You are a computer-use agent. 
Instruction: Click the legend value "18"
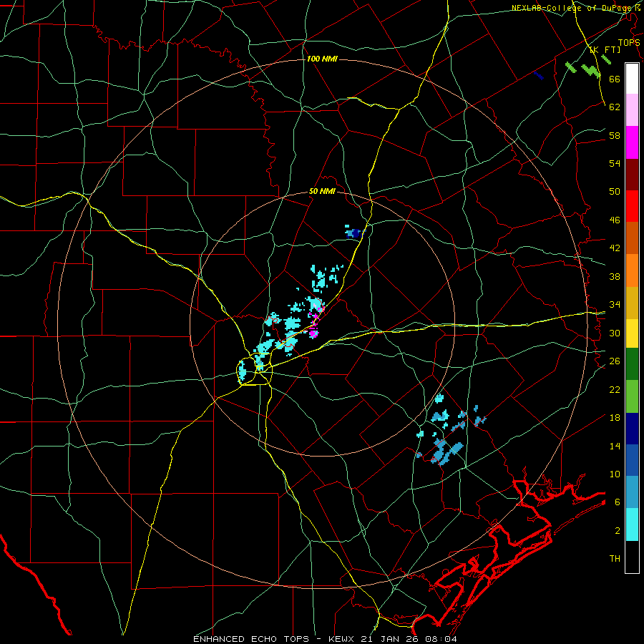[615, 418]
